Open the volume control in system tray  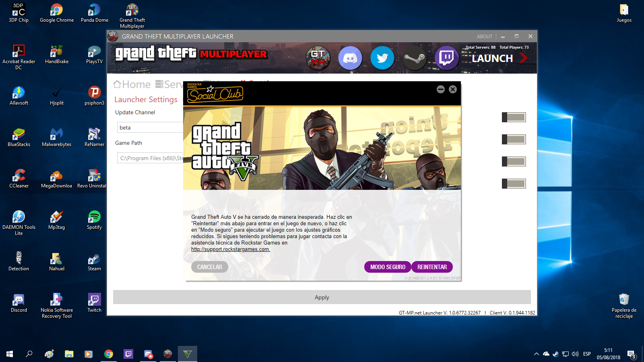575,354
